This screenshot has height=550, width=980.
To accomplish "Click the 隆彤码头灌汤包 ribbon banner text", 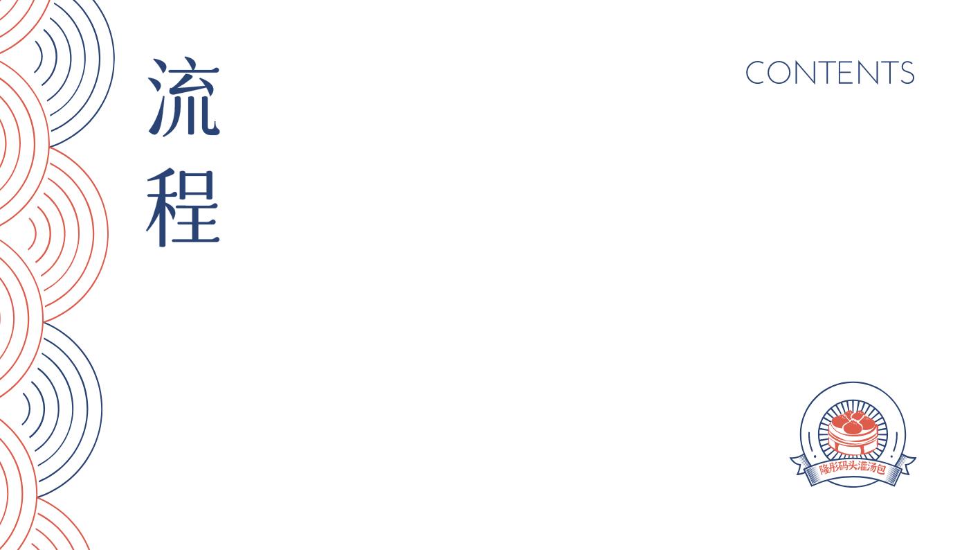I will (853, 468).
